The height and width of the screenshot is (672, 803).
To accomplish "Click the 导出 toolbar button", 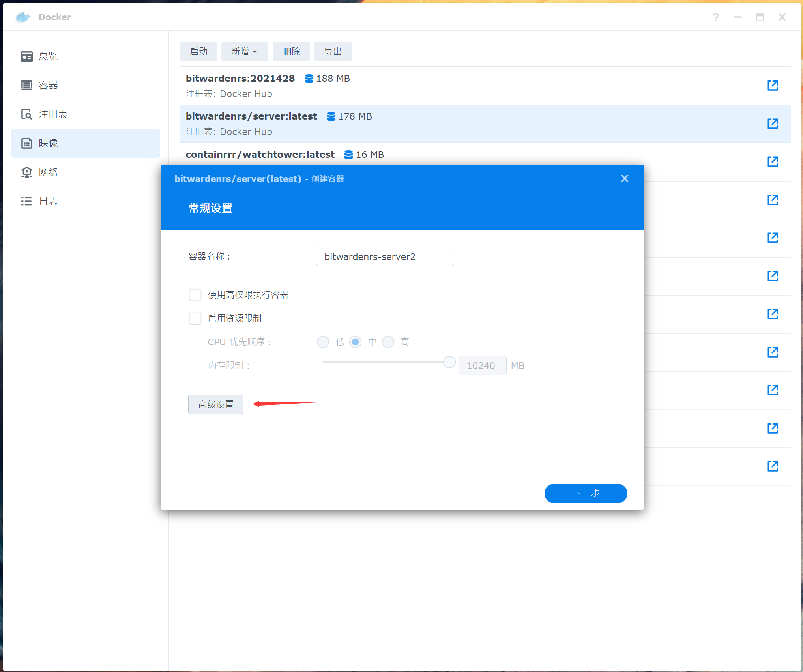I will 333,51.
